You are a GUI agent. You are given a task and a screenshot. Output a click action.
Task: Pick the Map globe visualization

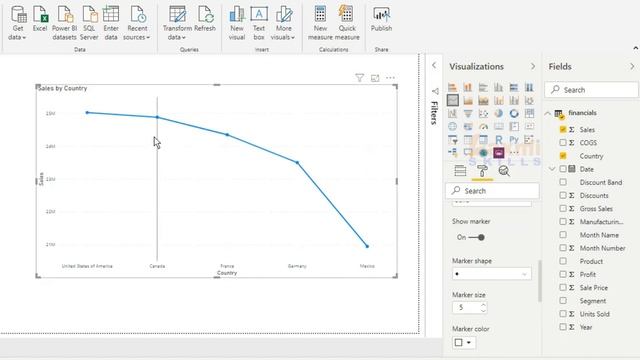[452, 127]
